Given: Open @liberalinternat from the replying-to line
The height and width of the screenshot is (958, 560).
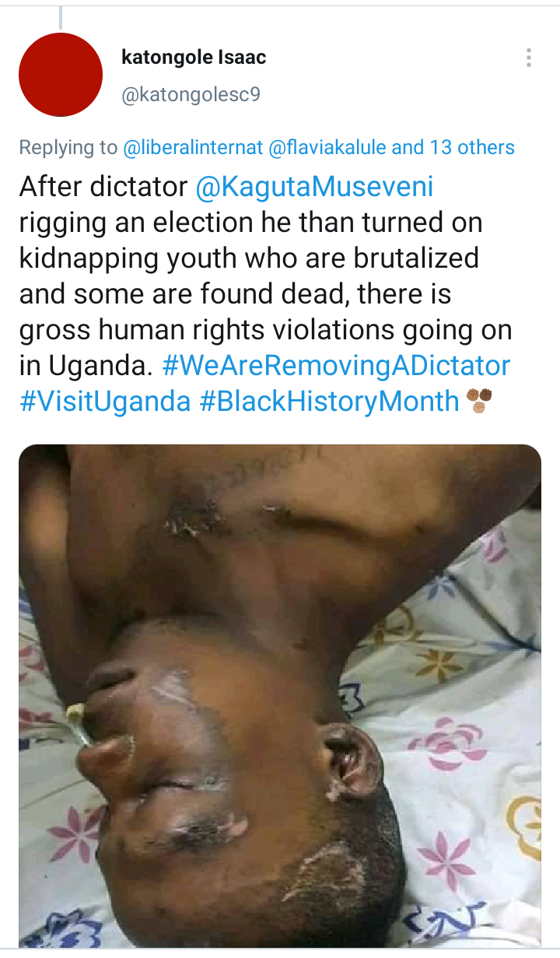Looking at the screenshot, I should tap(194, 147).
